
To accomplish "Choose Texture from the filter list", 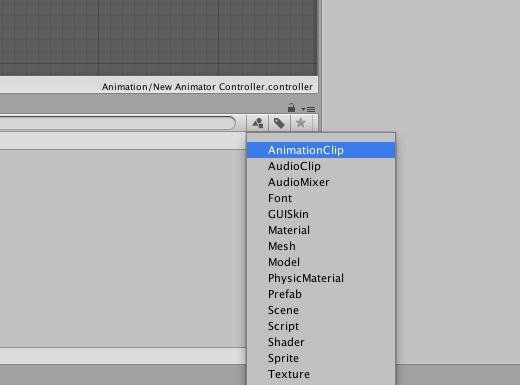I will point(321,374).
